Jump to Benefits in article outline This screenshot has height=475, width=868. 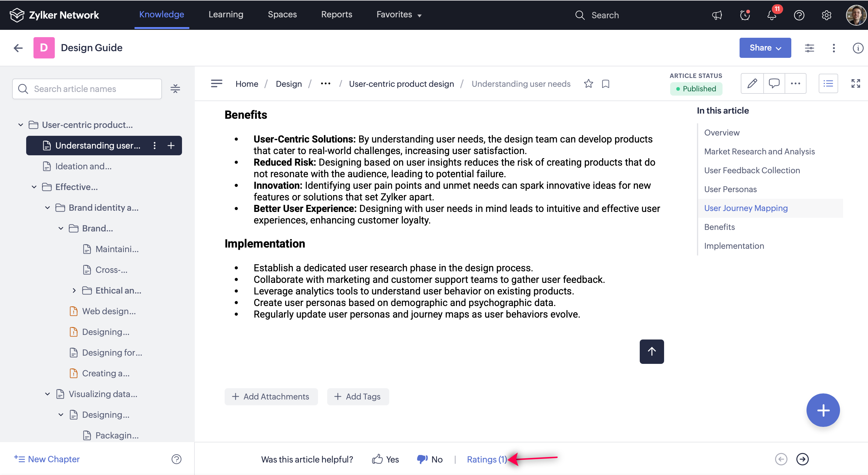pos(719,227)
